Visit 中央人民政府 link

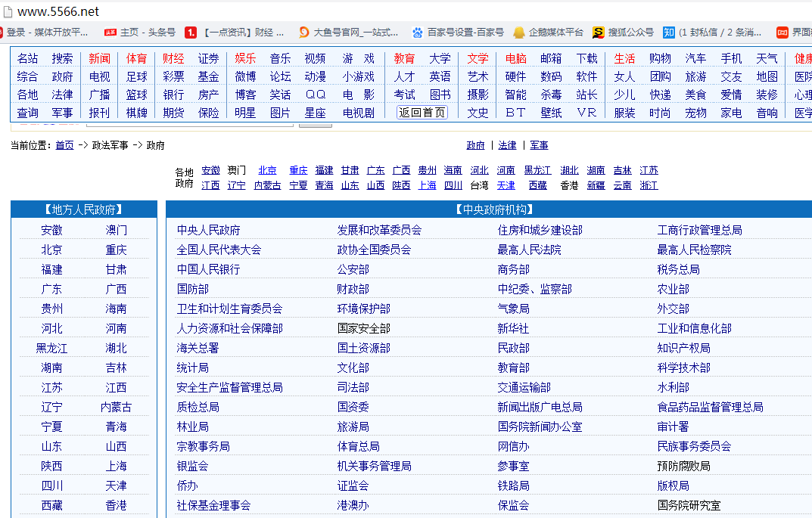pyautogui.click(x=207, y=230)
